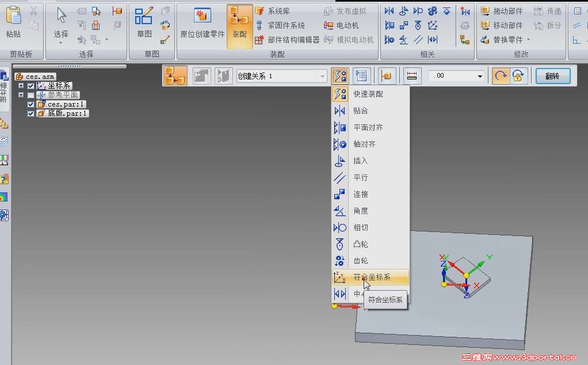This screenshot has width=588, height=365.
Task: Choose Insert (插入) relationship
Action: (x=370, y=161)
